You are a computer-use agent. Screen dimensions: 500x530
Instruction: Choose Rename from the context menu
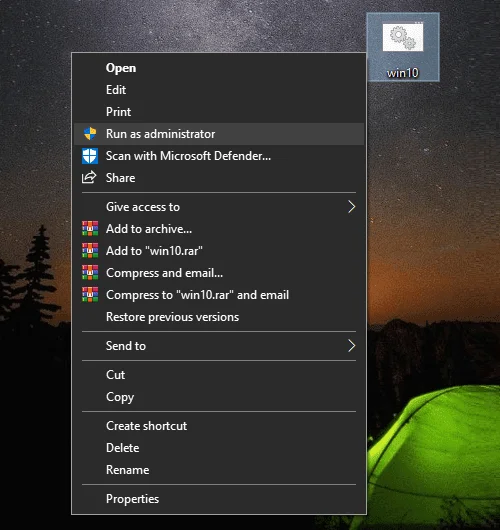coord(219,470)
